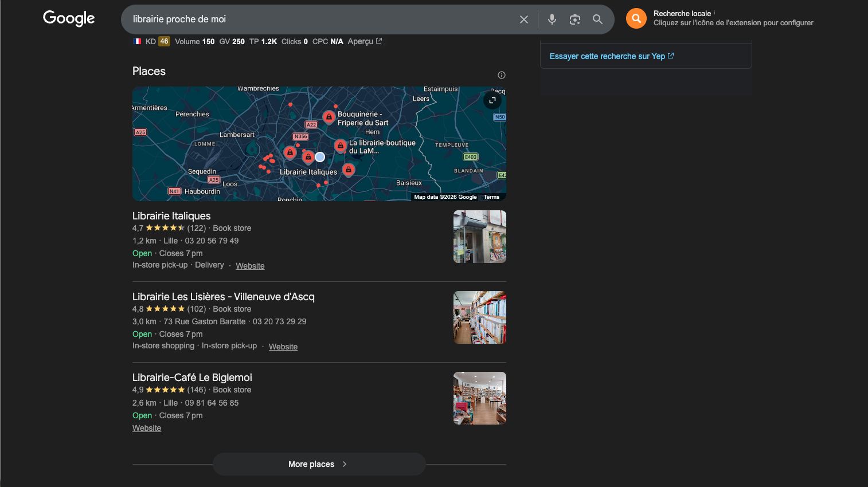The width and height of the screenshot is (868, 487).
Task: Click the Terms link on map
Action: [491, 197]
